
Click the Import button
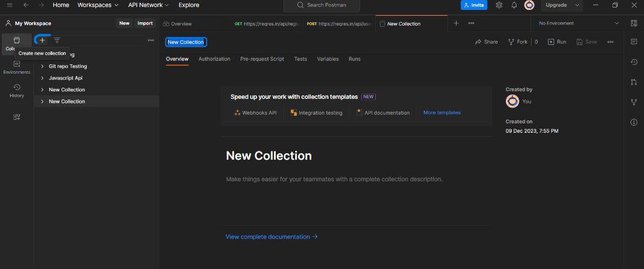pyautogui.click(x=145, y=23)
